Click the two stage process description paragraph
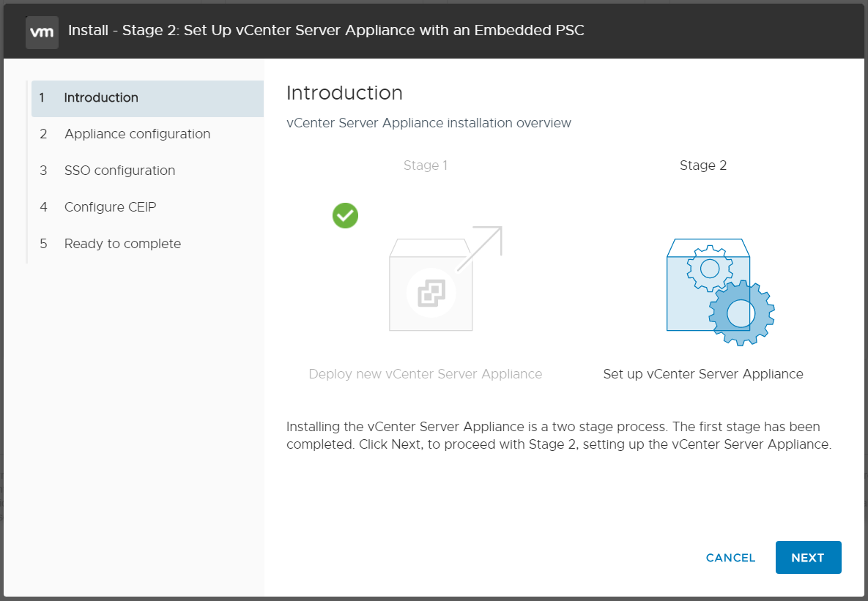Screen dimensions: 868x601 pos(559,436)
